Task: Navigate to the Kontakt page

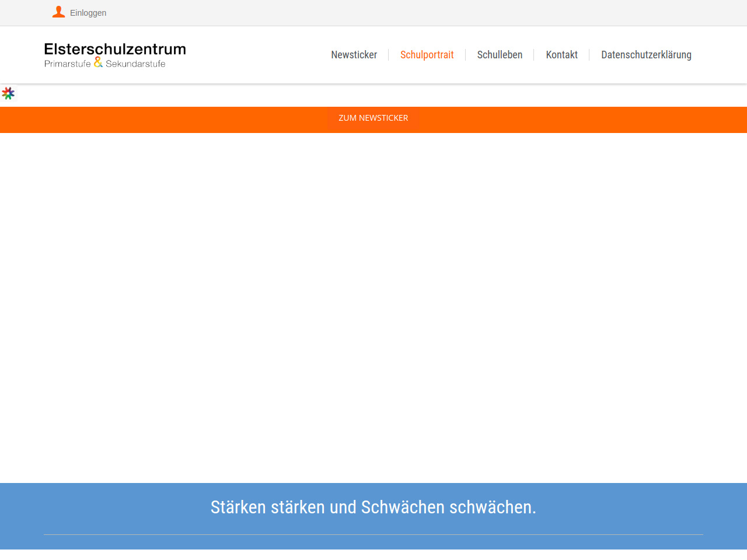Action: point(561,55)
